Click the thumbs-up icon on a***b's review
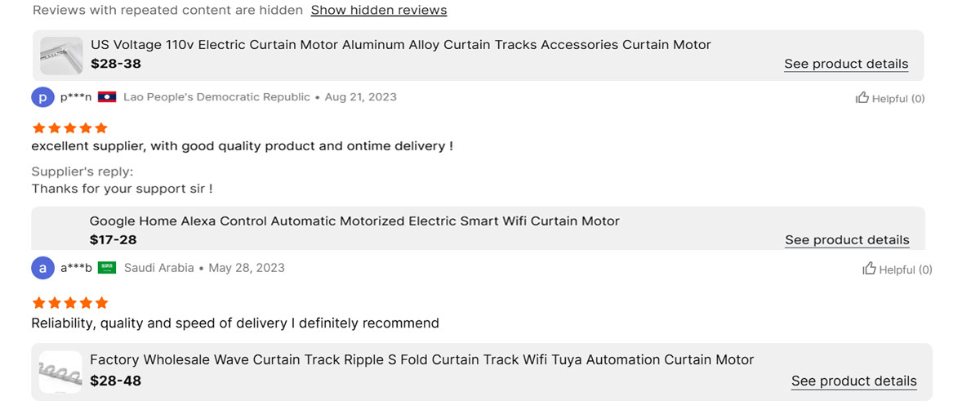980x410 pixels. point(869,269)
